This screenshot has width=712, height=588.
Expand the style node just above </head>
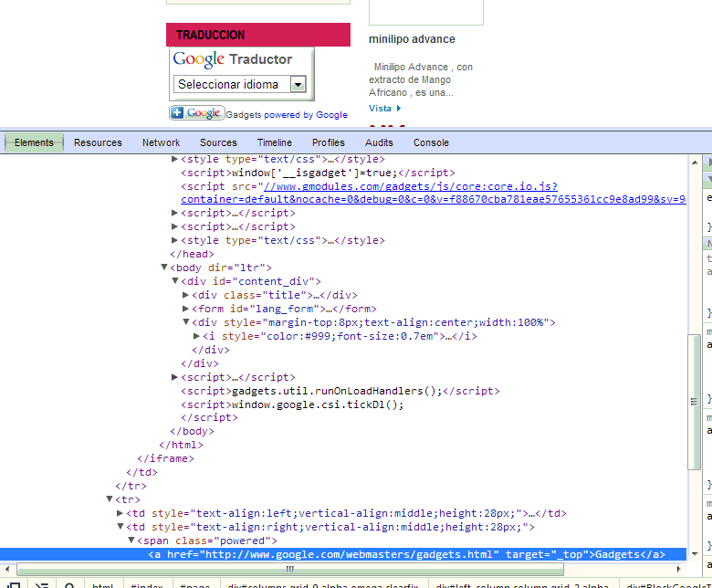click(x=174, y=240)
